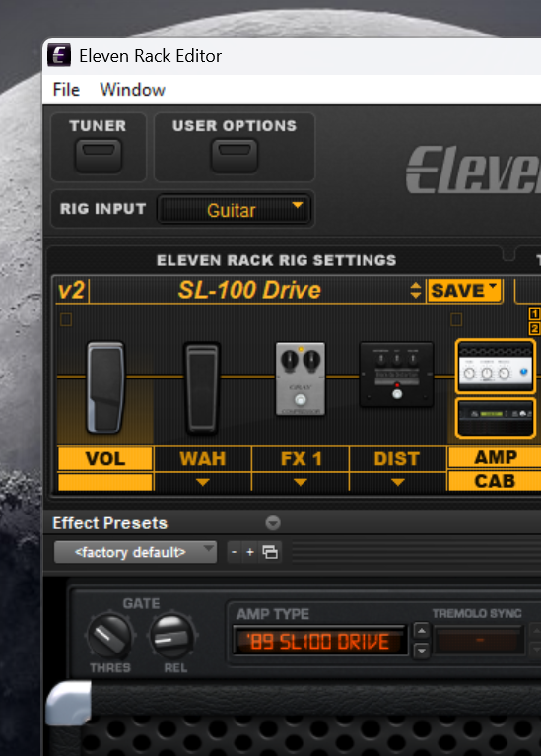Select the black distortion pedal icon
541x756 pixels.
396,375
